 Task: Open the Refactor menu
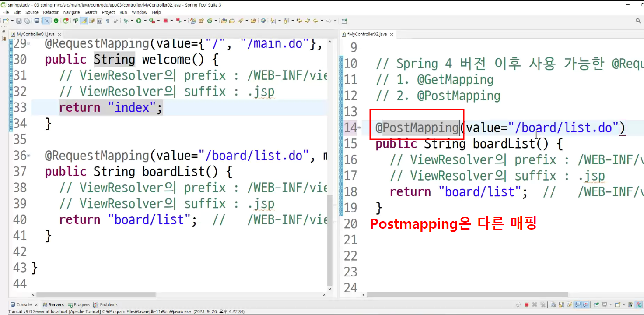51,12
